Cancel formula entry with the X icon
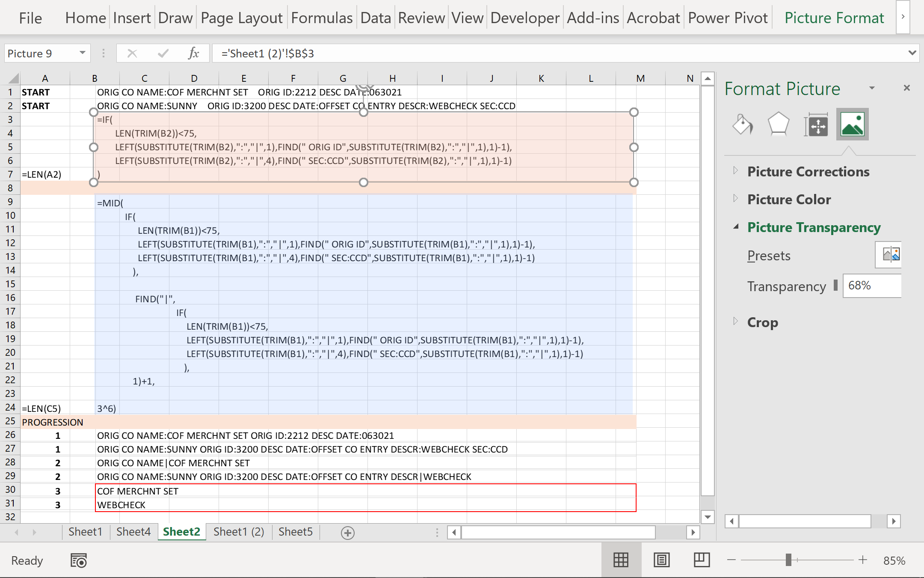Screen dimensions: 924x578 [x=132, y=53]
